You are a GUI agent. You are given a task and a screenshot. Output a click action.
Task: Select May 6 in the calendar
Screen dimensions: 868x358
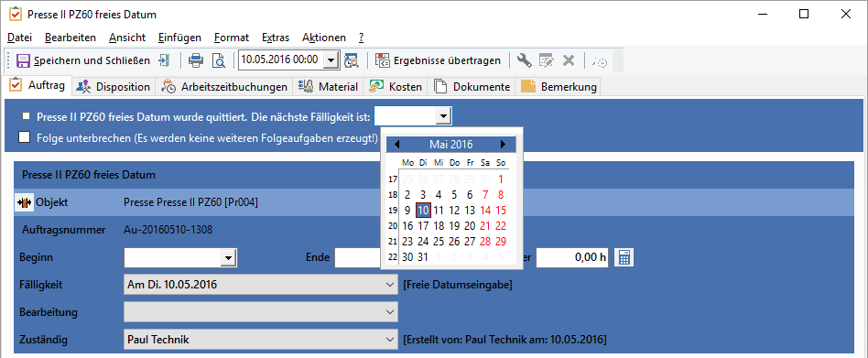[470, 195]
